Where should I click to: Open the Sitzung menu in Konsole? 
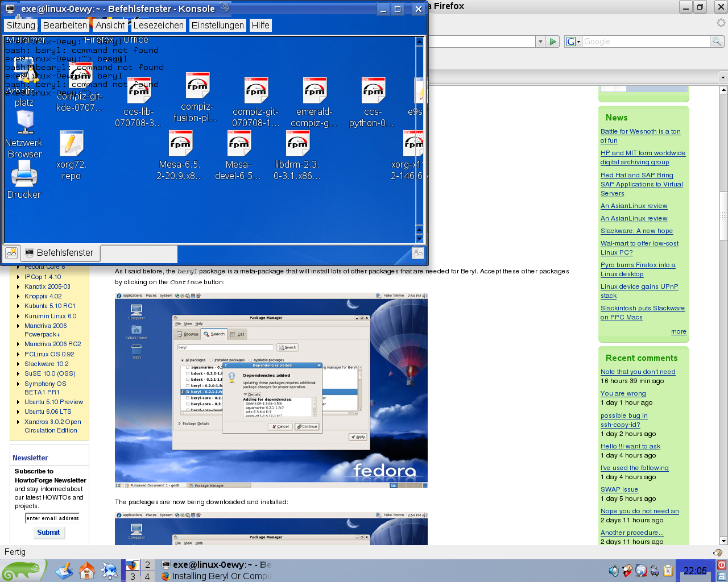pyautogui.click(x=21, y=26)
